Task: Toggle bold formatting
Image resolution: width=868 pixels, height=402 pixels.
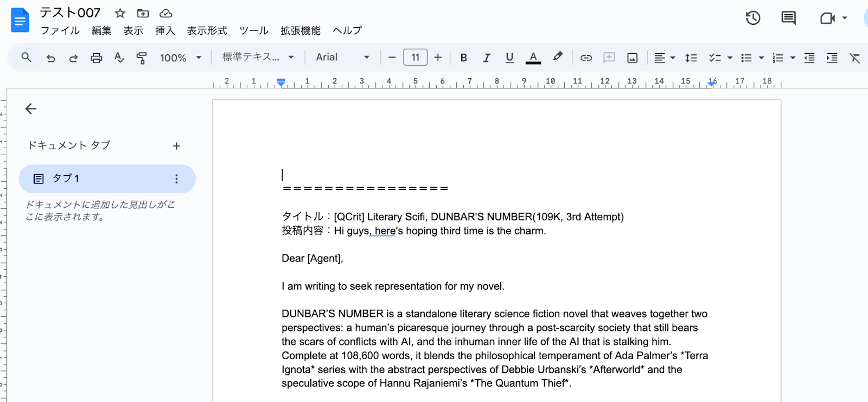Action: tap(463, 58)
